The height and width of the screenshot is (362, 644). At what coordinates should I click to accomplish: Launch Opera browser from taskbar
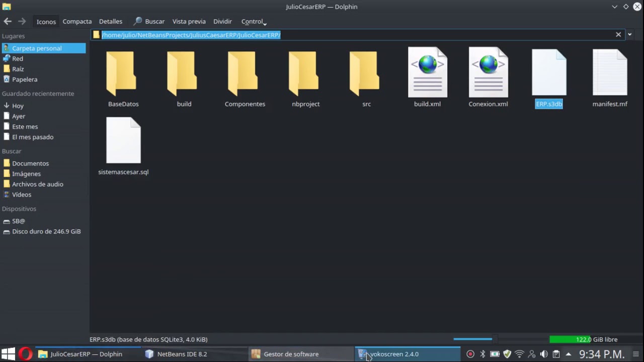(25, 354)
